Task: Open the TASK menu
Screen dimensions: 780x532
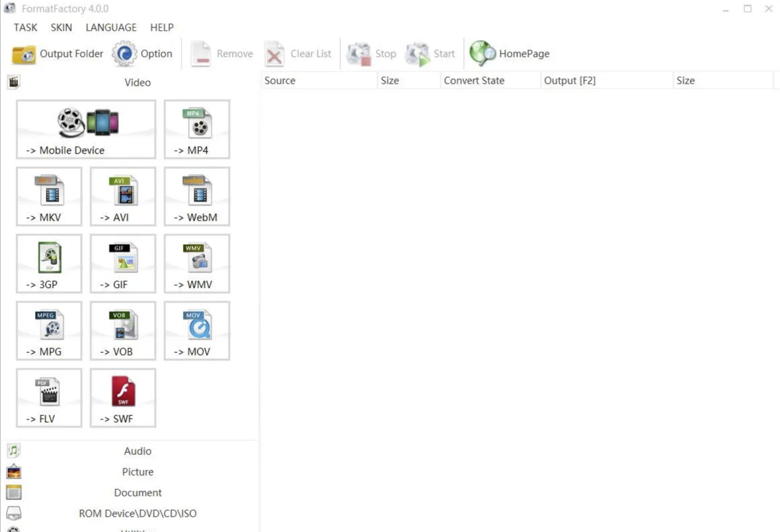Action: click(x=26, y=28)
